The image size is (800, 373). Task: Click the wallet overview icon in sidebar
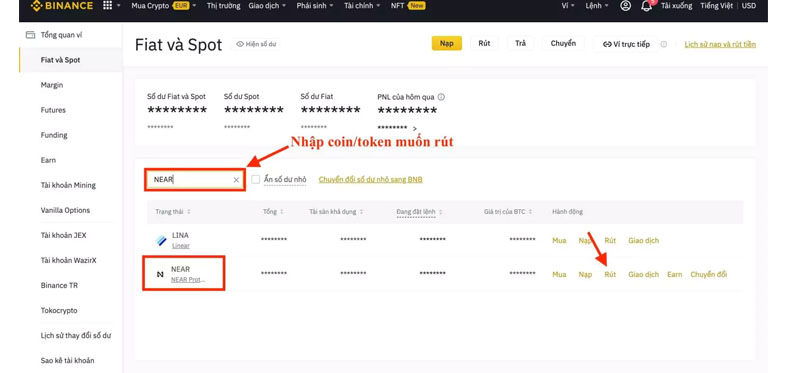point(30,35)
